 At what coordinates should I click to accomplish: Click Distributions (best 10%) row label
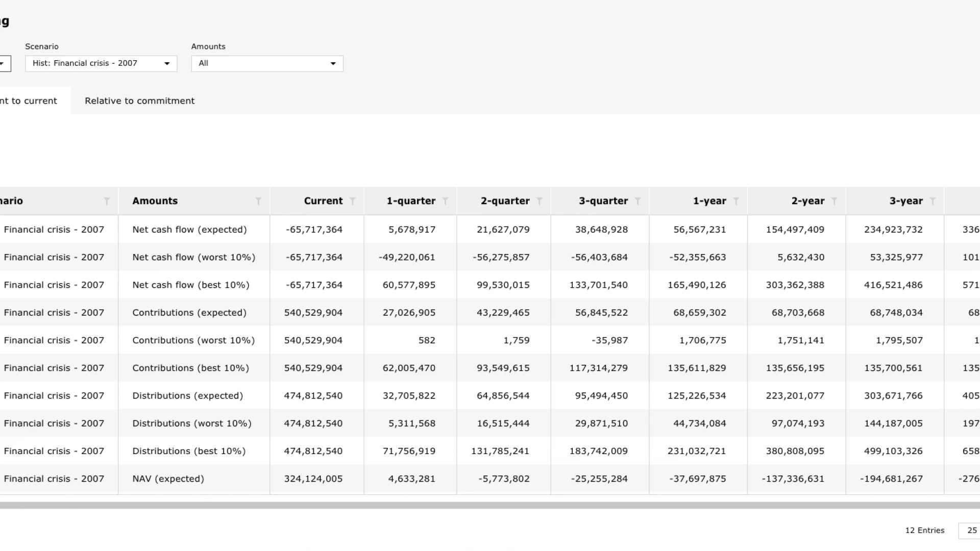(189, 451)
